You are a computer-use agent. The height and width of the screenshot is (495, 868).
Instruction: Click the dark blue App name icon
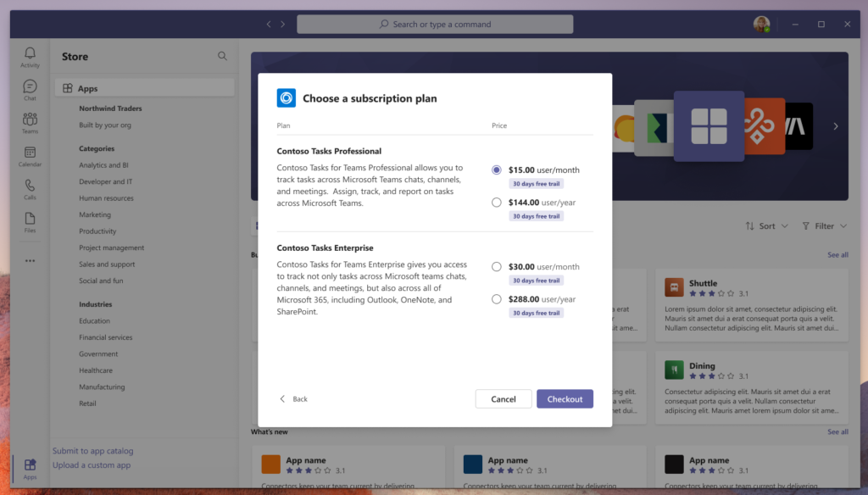[472, 464]
